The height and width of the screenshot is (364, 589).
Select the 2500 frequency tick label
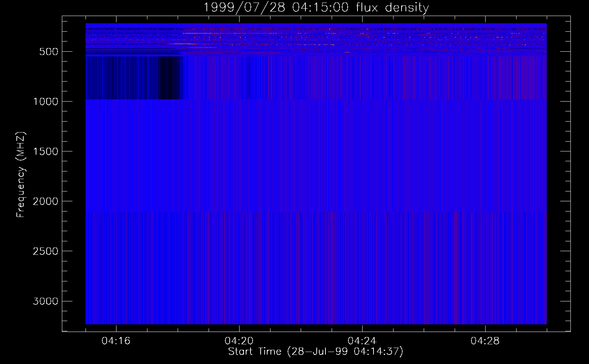tap(46, 251)
